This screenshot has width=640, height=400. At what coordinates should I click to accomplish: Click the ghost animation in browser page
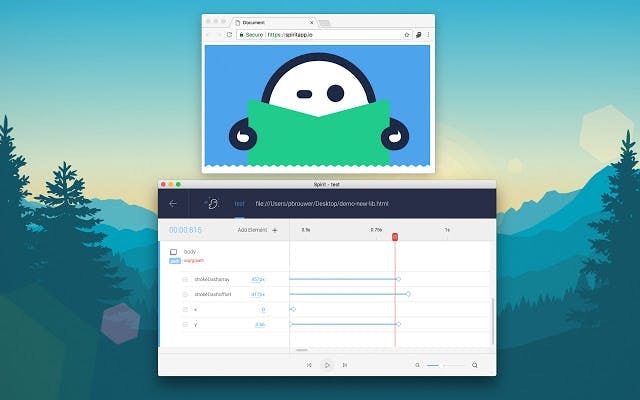tap(318, 106)
